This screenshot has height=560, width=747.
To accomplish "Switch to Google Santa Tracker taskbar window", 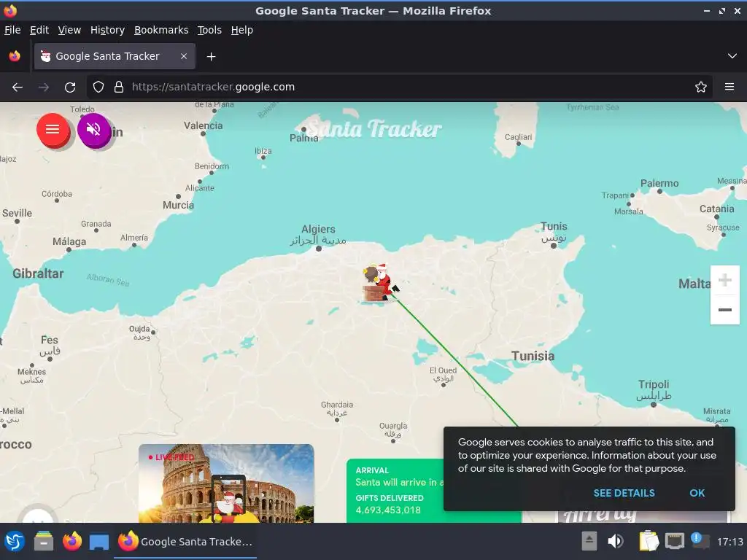I will pos(185,542).
